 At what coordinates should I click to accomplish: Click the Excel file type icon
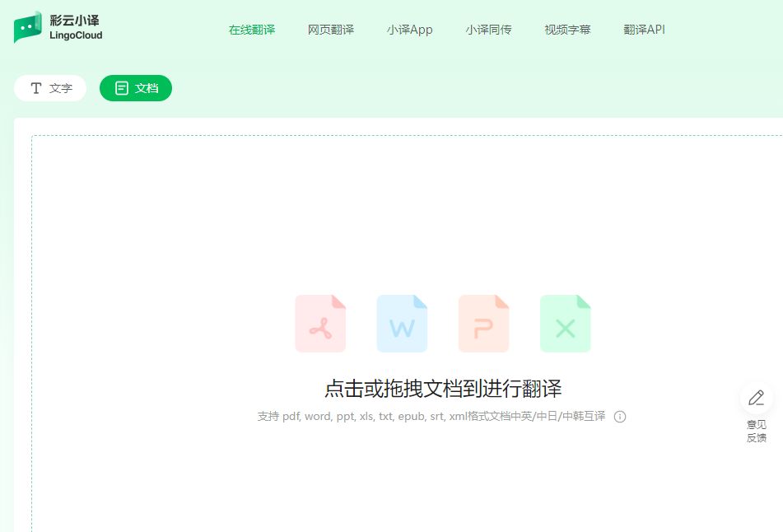566,323
